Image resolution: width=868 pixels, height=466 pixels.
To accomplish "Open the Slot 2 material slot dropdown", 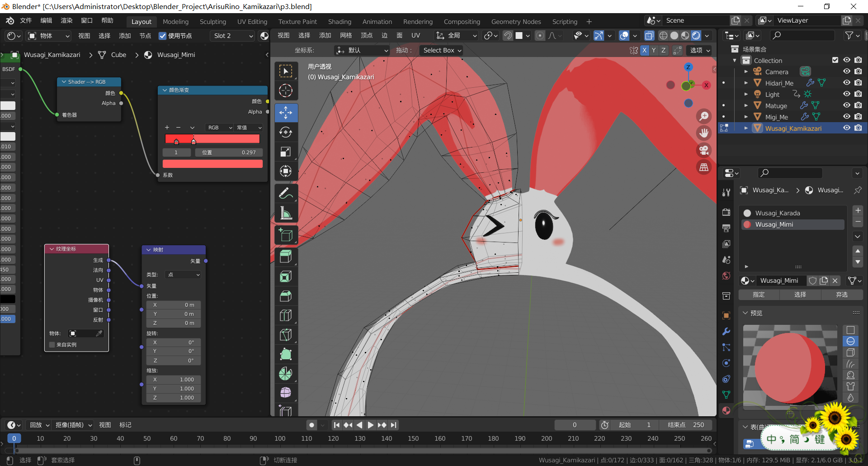I will 233,36.
